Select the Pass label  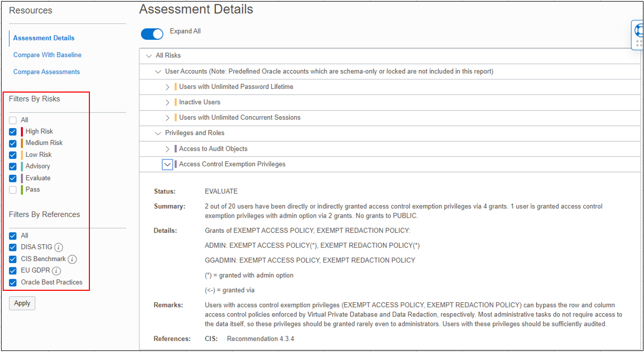point(32,189)
